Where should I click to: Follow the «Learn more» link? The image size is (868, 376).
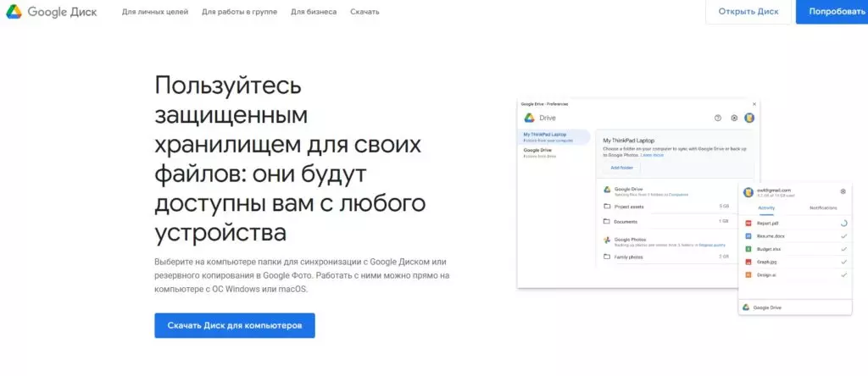(652, 155)
